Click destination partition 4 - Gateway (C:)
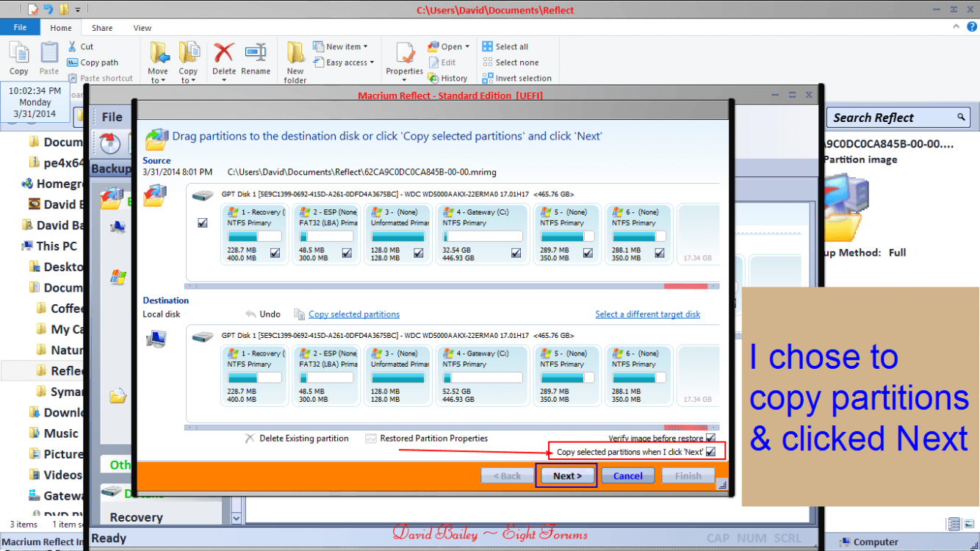 coord(483,377)
